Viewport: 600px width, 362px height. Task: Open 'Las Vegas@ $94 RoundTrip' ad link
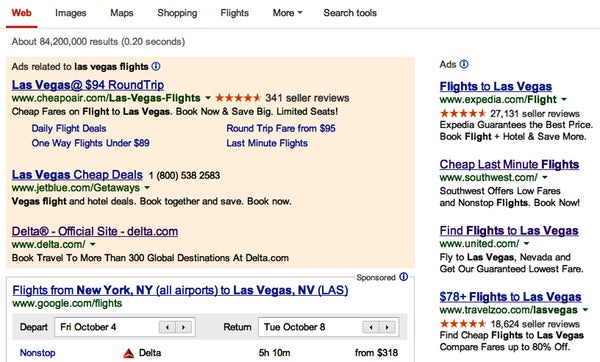[x=88, y=85]
